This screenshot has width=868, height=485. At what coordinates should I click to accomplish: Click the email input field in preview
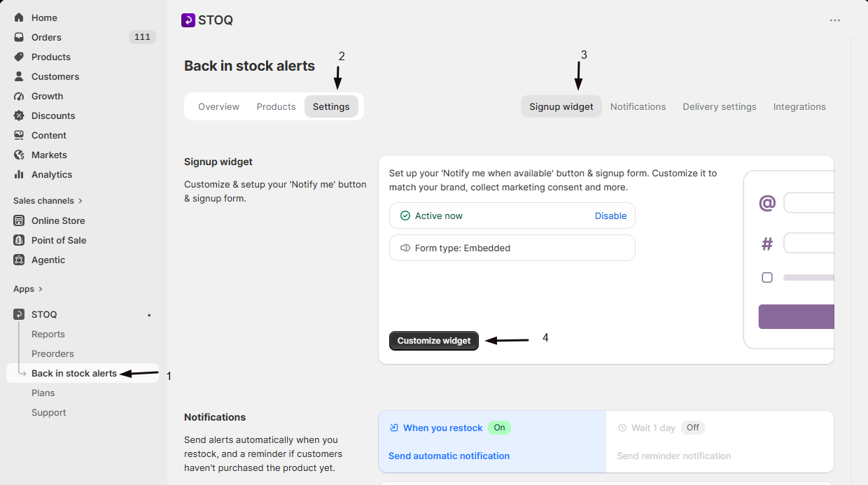(808, 203)
